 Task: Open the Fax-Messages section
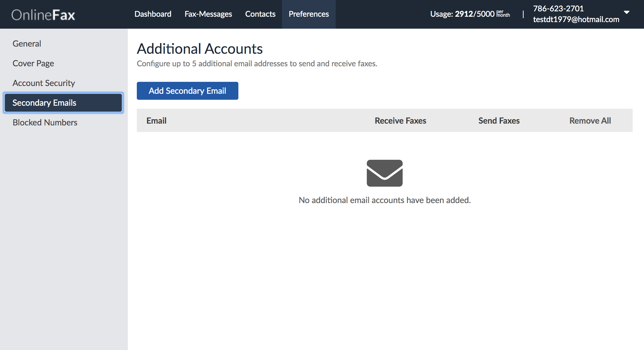tap(208, 14)
